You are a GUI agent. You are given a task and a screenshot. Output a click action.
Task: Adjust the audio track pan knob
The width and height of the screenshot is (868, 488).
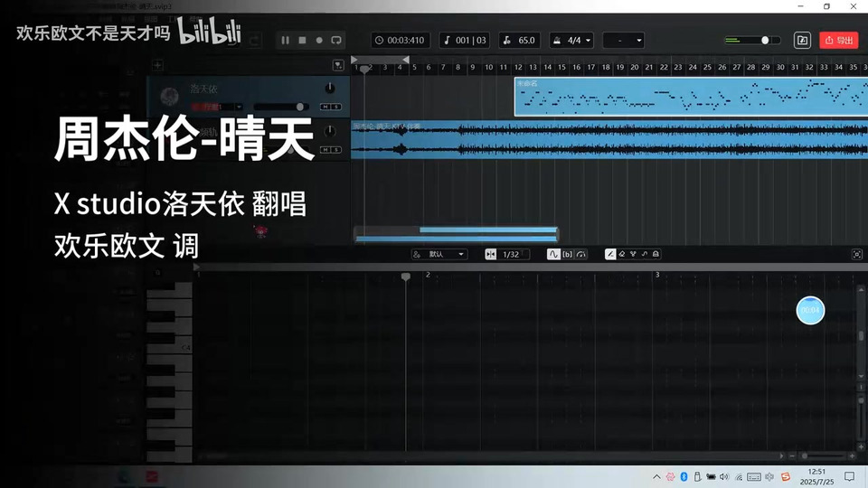329,131
